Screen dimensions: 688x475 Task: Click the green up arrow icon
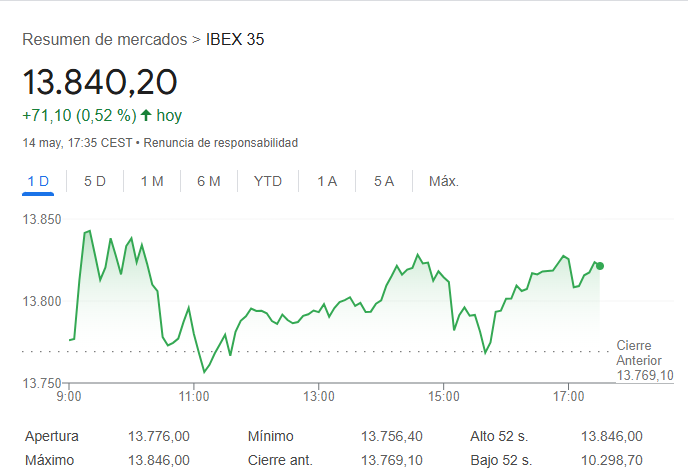pos(146,115)
